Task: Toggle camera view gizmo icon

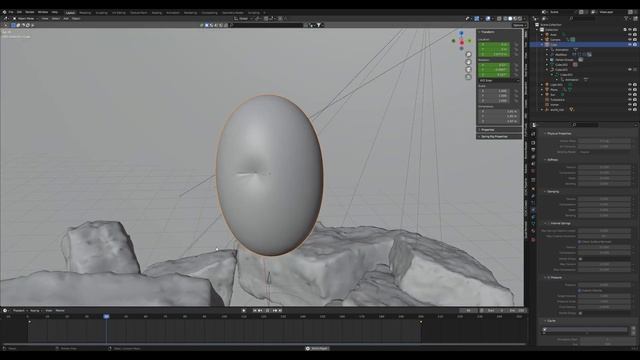Action: coord(469,69)
